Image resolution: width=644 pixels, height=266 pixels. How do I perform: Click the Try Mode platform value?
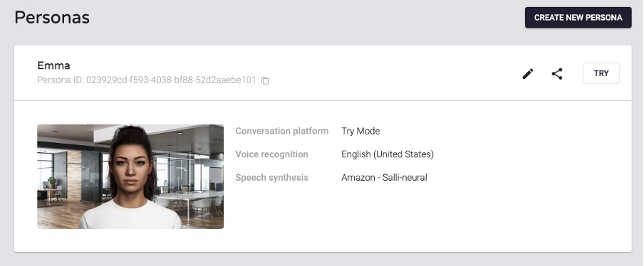360,131
